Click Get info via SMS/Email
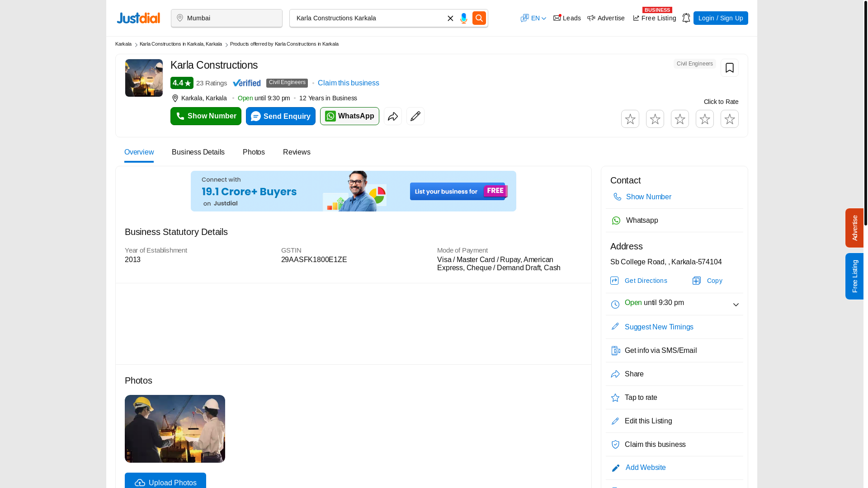Viewport: 868px width, 488px height. coord(660,351)
